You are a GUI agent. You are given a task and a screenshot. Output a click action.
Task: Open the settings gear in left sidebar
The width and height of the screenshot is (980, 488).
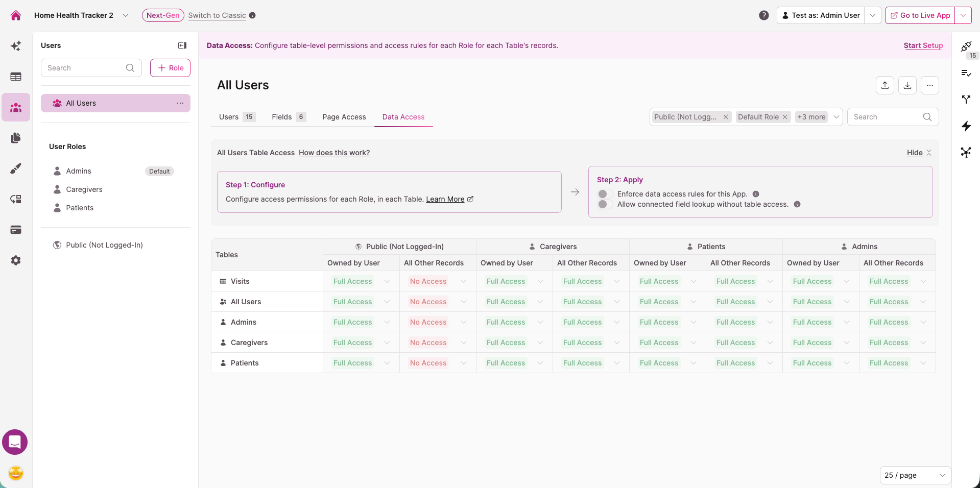pyautogui.click(x=16, y=260)
